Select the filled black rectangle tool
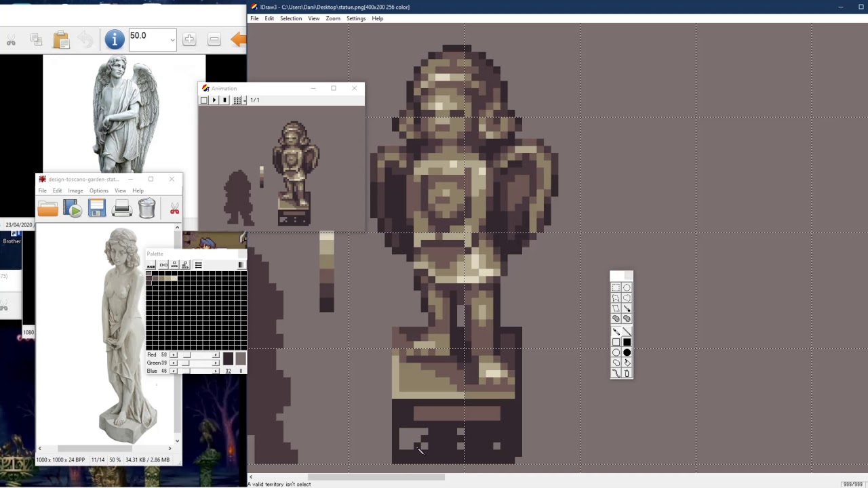The width and height of the screenshot is (868, 488). [x=627, y=342]
